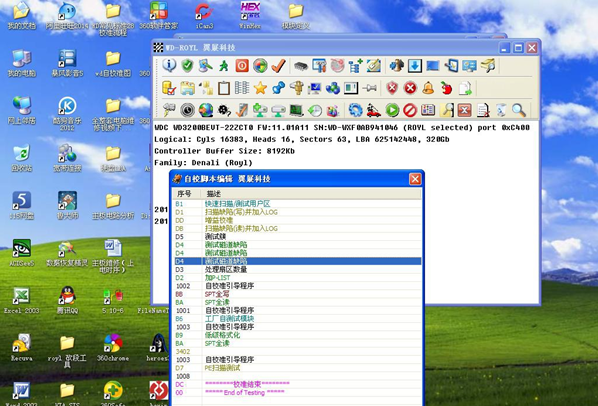This screenshot has width=598, height=406.
Task: Click the black chip (ROM) toolbar icon
Action: [301, 66]
